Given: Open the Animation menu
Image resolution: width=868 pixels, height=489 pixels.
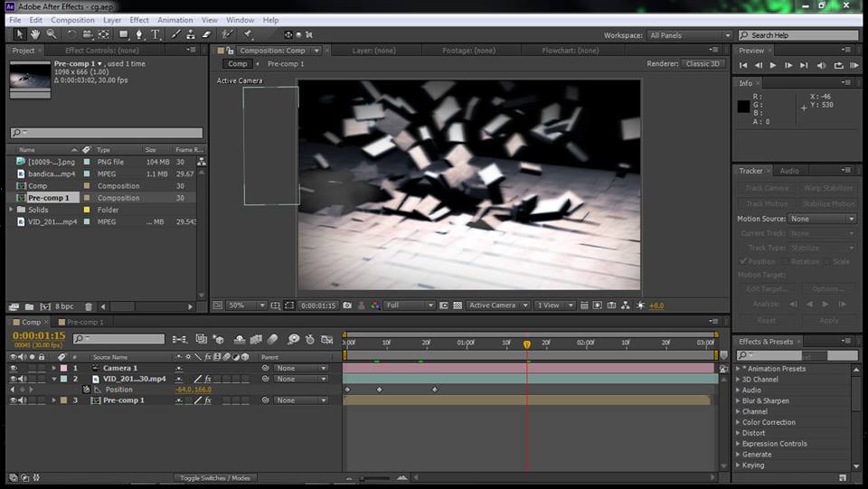Looking at the screenshot, I should coord(175,20).
